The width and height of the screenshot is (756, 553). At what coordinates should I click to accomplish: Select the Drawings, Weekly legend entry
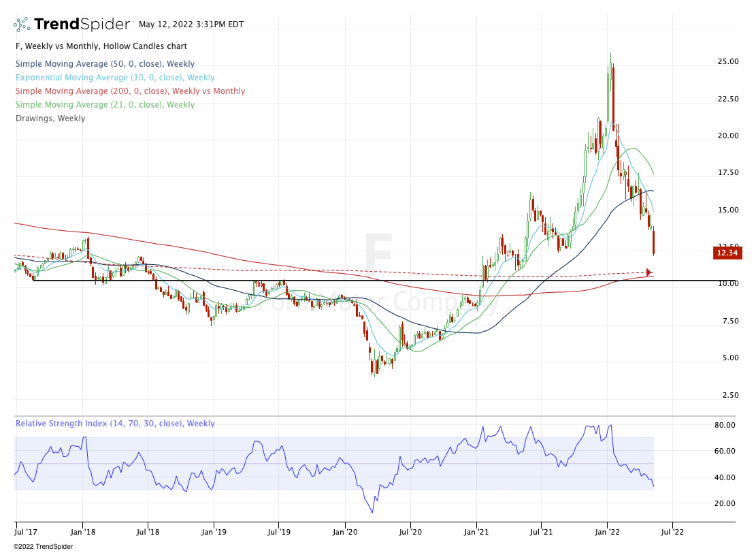click(x=50, y=118)
